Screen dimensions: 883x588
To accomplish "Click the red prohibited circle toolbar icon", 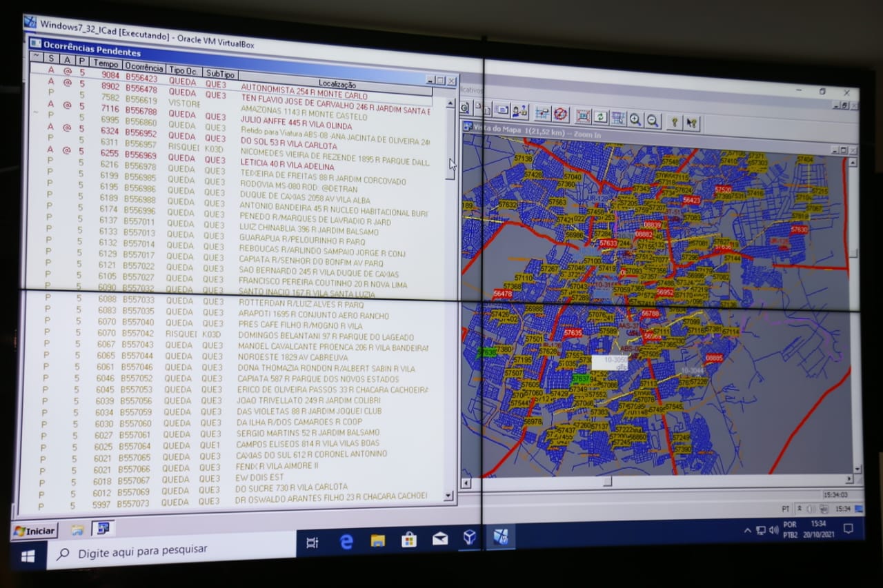I will [x=560, y=114].
